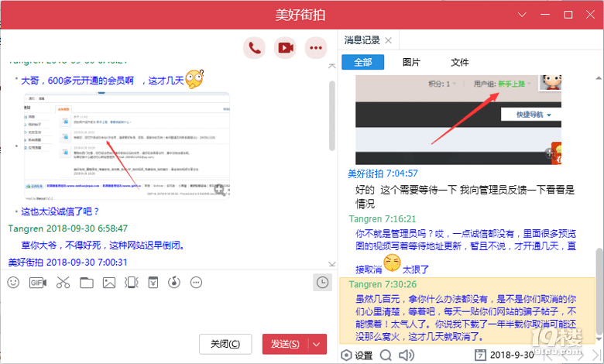Image resolution: width=604 pixels, height=364 pixels.
Task: Switch to the 文件 tab
Action: (x=460, y=63)
